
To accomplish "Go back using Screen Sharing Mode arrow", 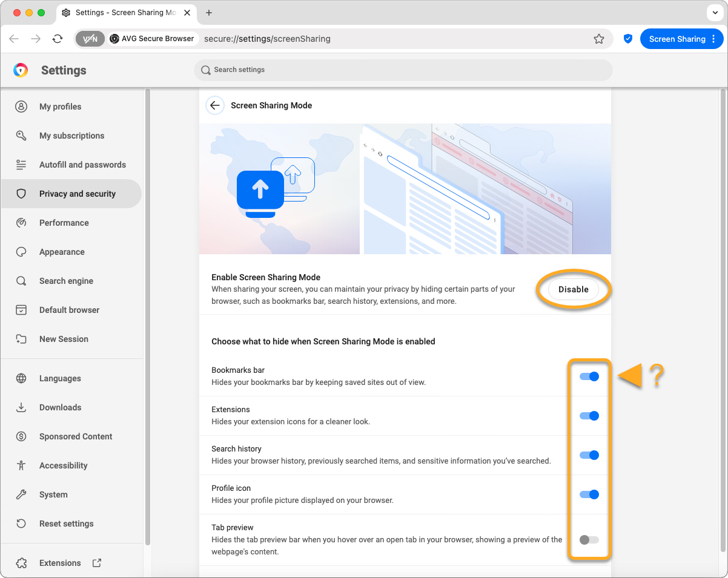I will [x=214, y=105].
